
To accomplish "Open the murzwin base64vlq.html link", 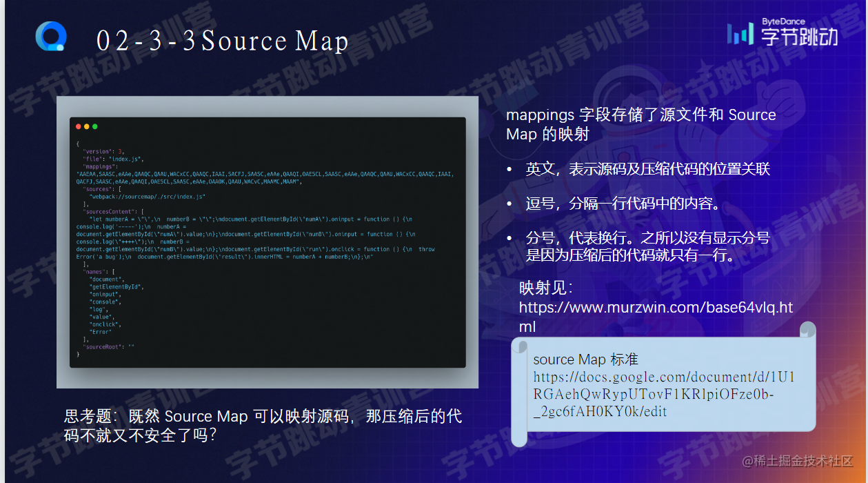I will tap(656, 317).
